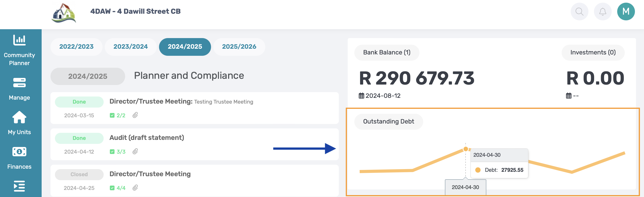The image size is (644, 197).
Task: Click the Investments (0) button
Action: click(x=593, y=52)
